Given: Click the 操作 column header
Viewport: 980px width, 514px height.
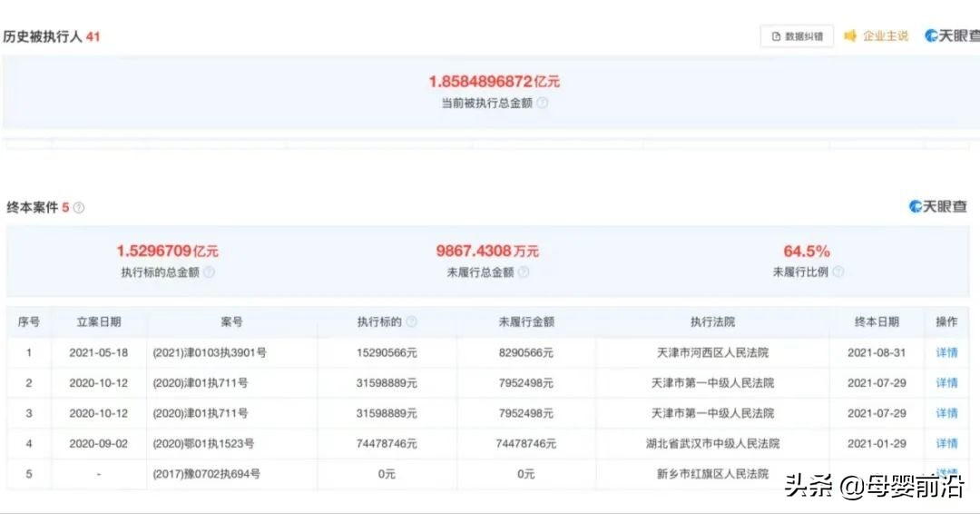Looking at the screenshot, I should [946, 322].
